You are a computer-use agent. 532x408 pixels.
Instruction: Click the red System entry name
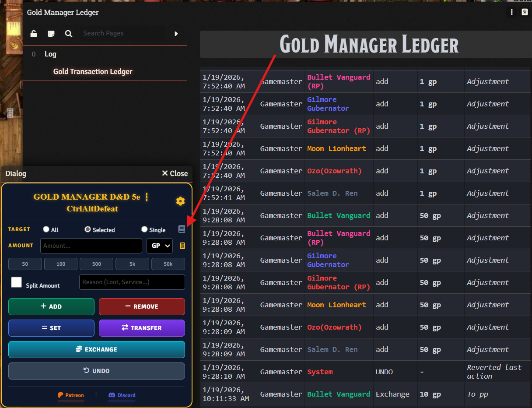(320, 372)
